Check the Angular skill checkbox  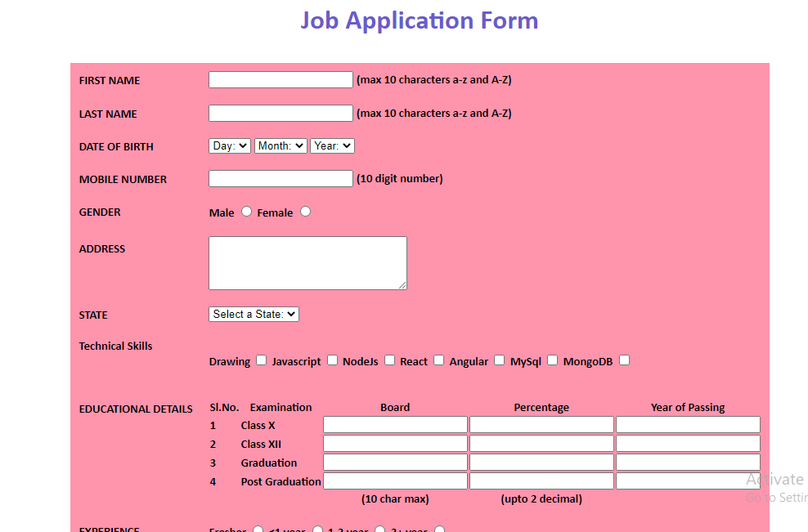499,360
